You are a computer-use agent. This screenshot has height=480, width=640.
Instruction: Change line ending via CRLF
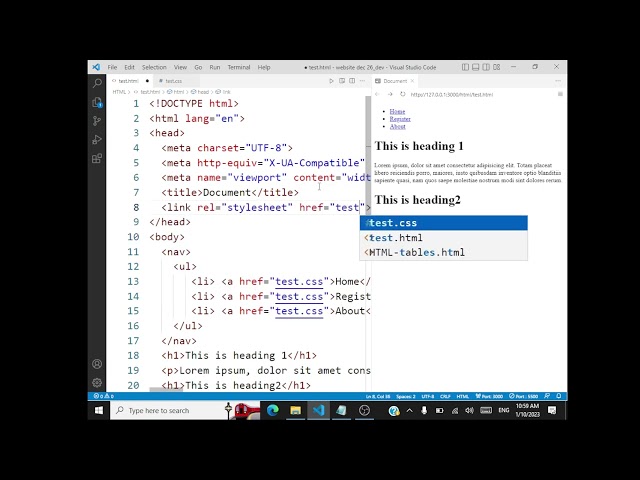pyautogui.click(x=445, y=396)
